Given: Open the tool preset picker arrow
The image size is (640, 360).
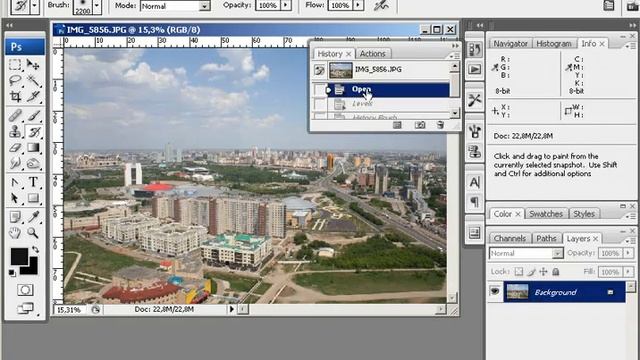Looking at the screenshot, I should [35, 6].
